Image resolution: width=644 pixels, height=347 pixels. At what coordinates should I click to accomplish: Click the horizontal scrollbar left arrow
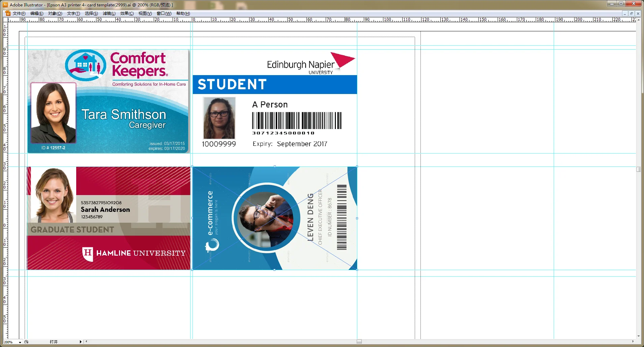tap(87, 342)
